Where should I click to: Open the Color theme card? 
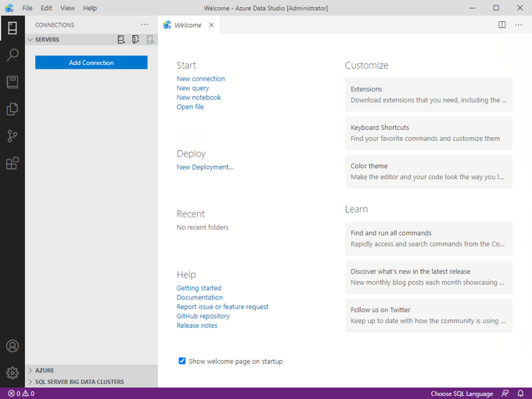click(429, 171)
